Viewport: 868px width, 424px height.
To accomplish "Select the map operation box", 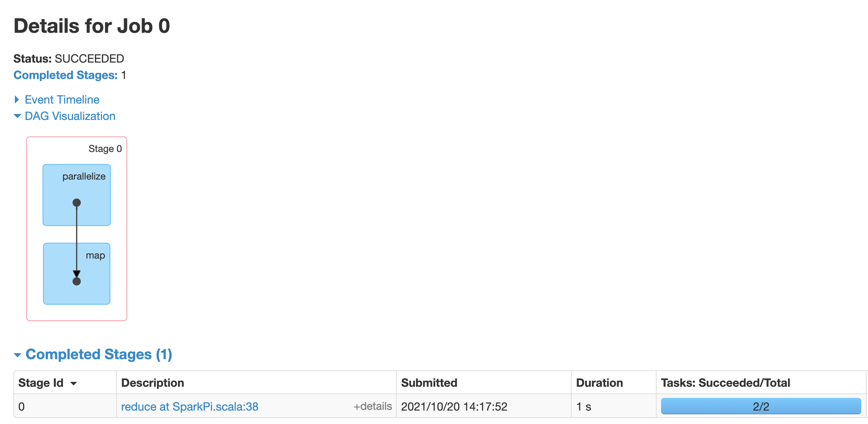I will [77, 274].
